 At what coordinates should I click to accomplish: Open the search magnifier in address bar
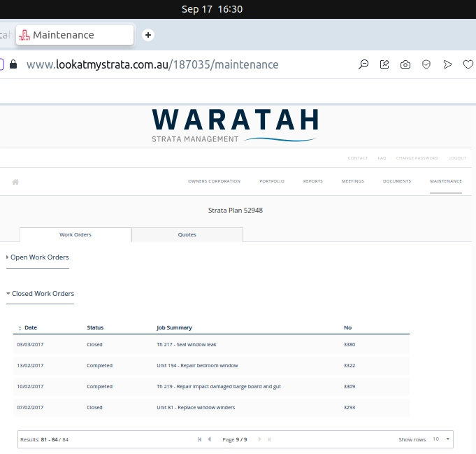(363, 64)
